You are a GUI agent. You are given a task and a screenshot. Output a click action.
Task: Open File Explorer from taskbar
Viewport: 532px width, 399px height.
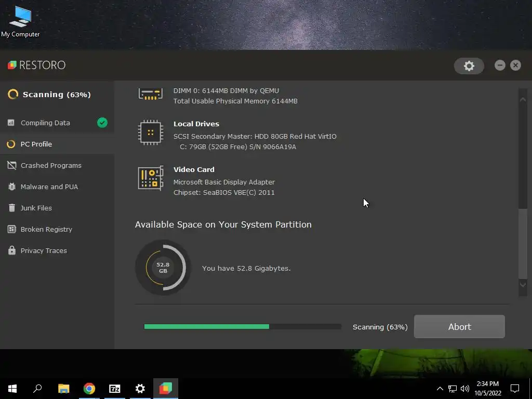pos(63,389)
